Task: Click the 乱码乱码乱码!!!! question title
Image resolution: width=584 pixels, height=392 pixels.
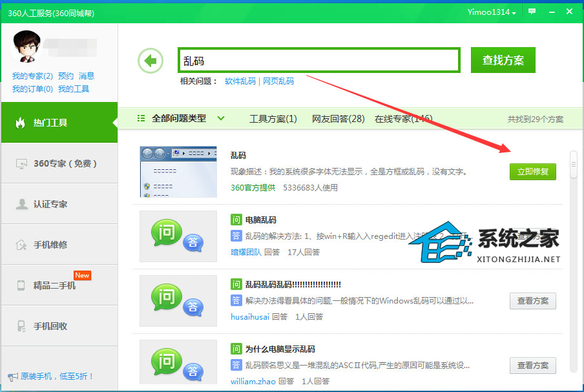Action: tap(293, 285)
